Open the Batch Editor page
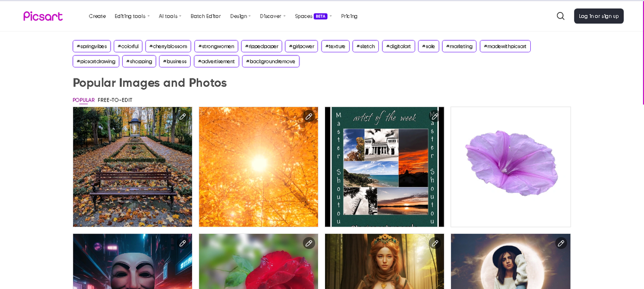The width and height of the screenshot is (644, 289). coord(206,16)
